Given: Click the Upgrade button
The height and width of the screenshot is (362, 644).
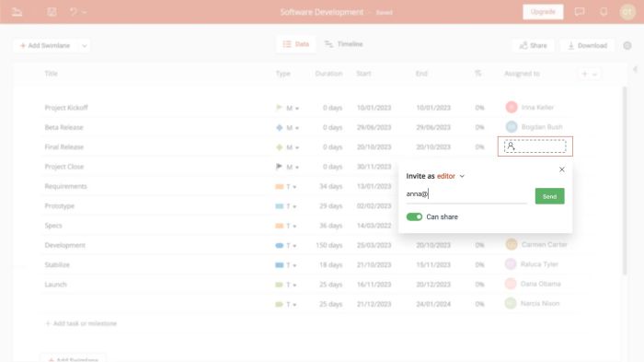Looking at the screenshot, I should click(543, 12).
